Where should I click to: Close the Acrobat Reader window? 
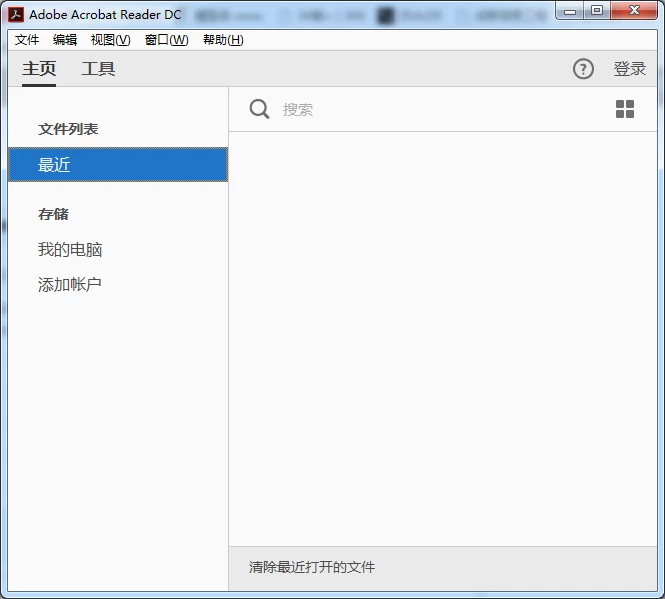(x=634, y=10)
